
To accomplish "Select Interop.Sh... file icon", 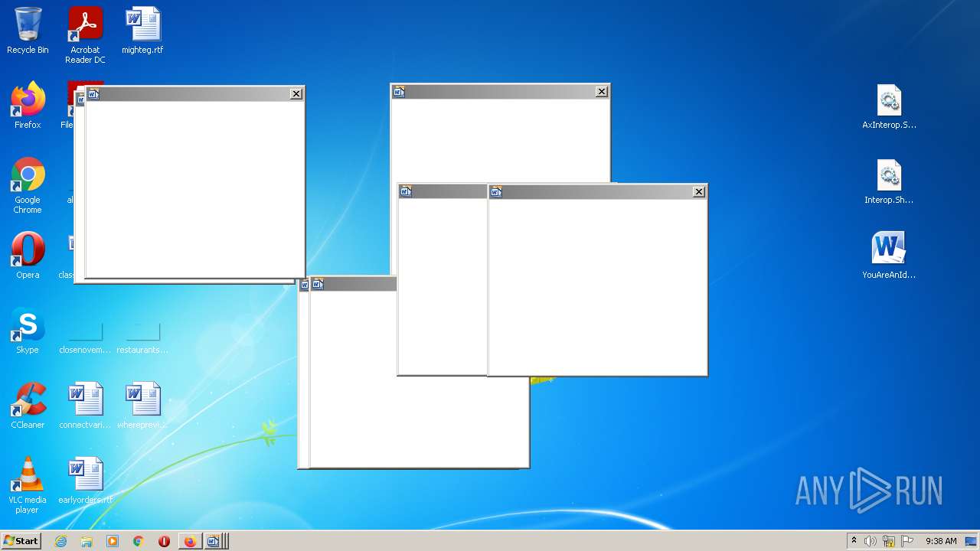I will (x=889, y=181).
